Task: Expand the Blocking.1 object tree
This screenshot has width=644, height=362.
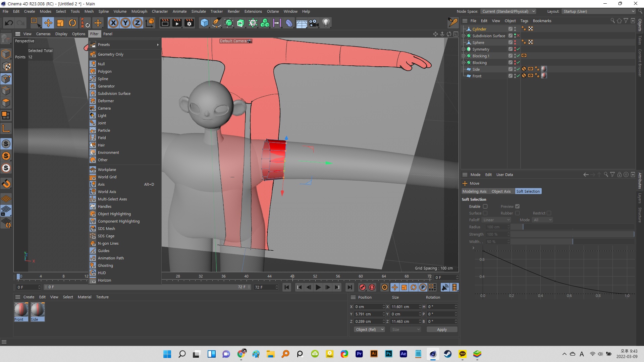Action: [x=464, y=56]
